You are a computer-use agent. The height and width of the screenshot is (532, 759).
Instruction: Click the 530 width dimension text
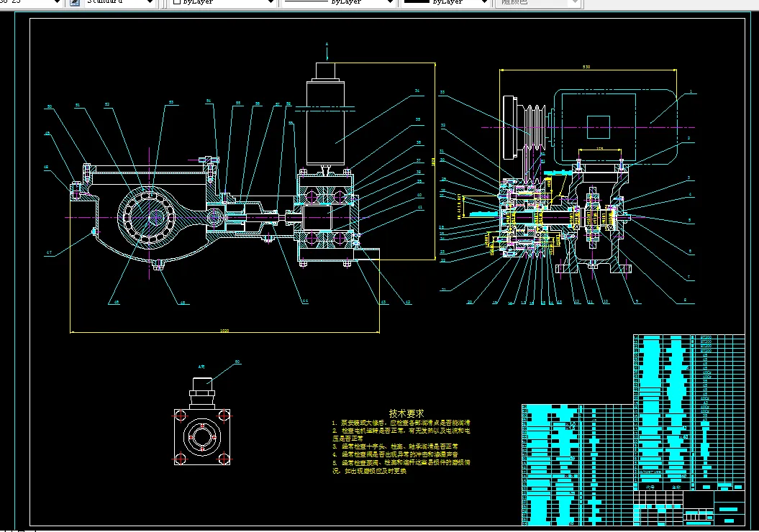pyautogui.click(x=586, y=67)
